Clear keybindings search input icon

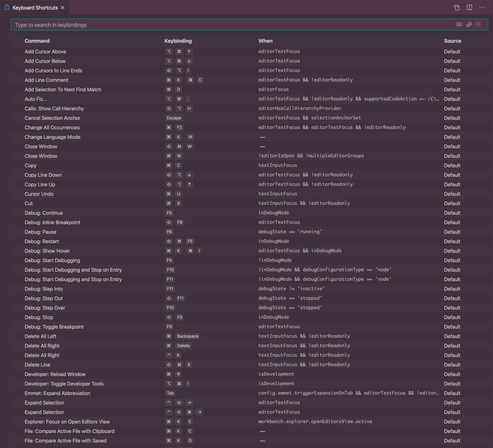coord(478,24)
